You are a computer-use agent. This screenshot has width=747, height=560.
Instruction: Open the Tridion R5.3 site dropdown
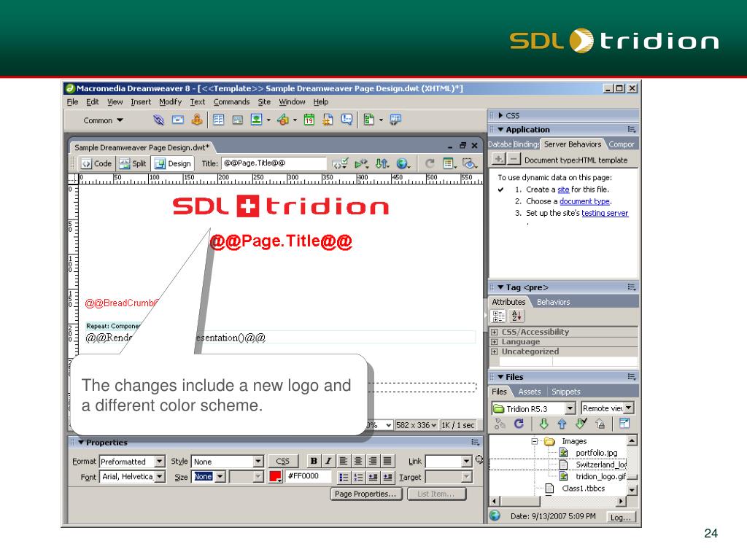(570, 408)
